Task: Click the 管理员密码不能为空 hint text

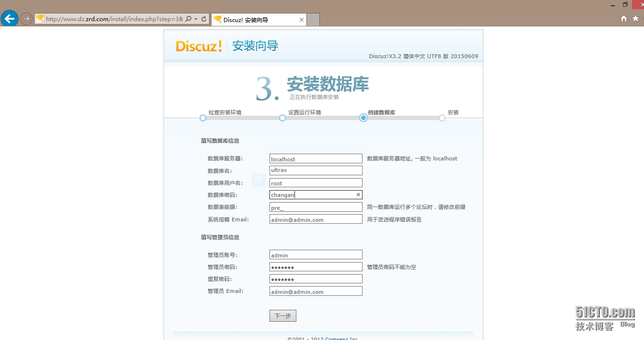Action: click(x=392, y=267)
